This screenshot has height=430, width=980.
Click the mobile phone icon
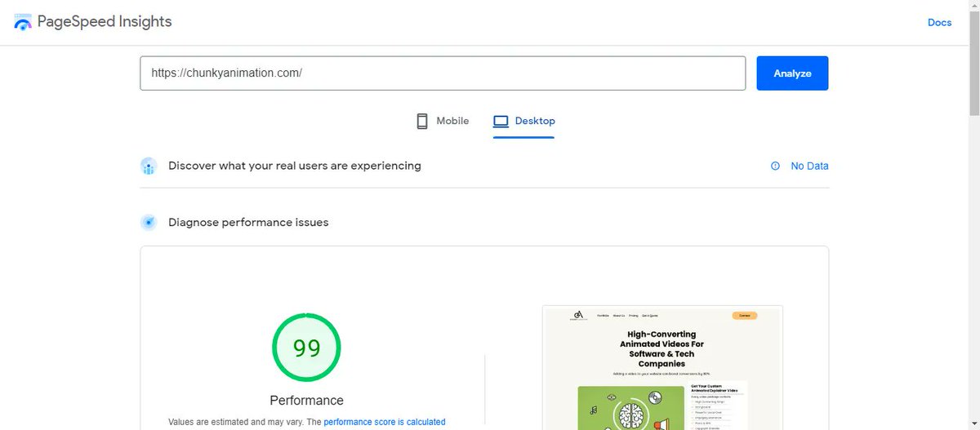(x=422, y=122)
